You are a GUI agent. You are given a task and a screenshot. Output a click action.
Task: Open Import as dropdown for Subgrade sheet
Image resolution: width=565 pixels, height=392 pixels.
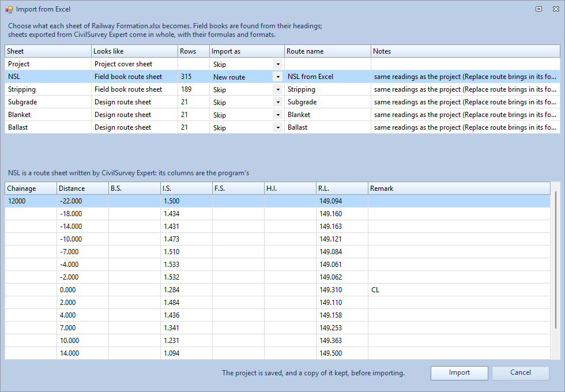click(278, 102)
